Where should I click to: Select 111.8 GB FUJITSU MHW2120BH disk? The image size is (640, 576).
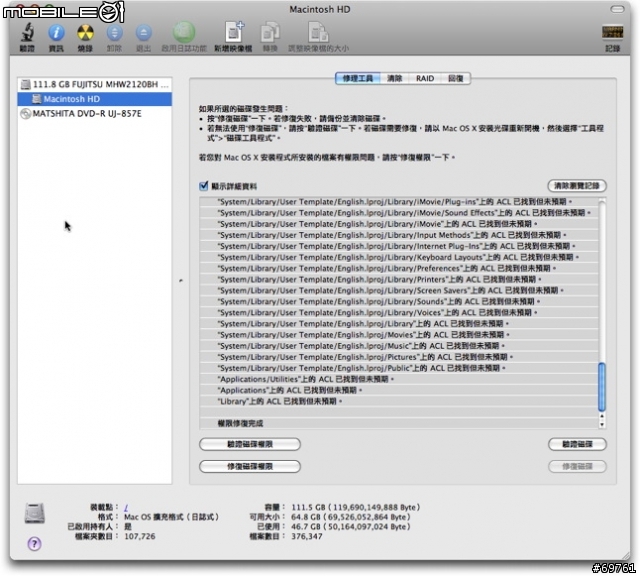[95, 85]
